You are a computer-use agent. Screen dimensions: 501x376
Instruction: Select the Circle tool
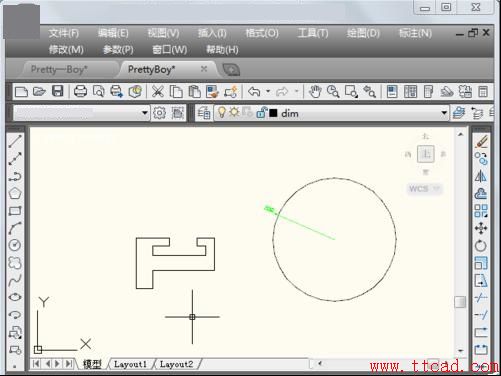tap(15, 245)
